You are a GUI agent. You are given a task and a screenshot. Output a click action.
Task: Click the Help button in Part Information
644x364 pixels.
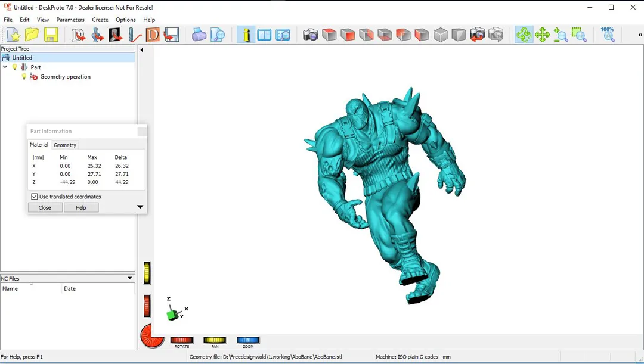point(81,208)
